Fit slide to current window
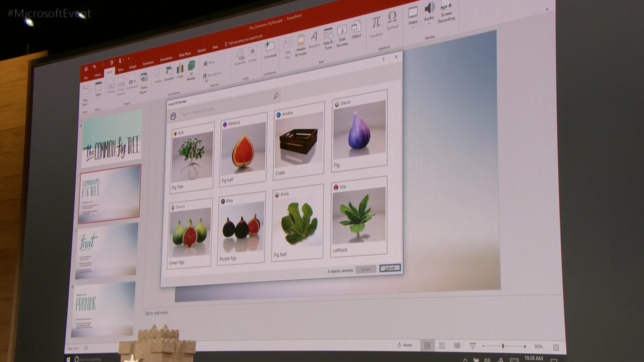Viewport: 644px width, 362px height. [556, 347]
